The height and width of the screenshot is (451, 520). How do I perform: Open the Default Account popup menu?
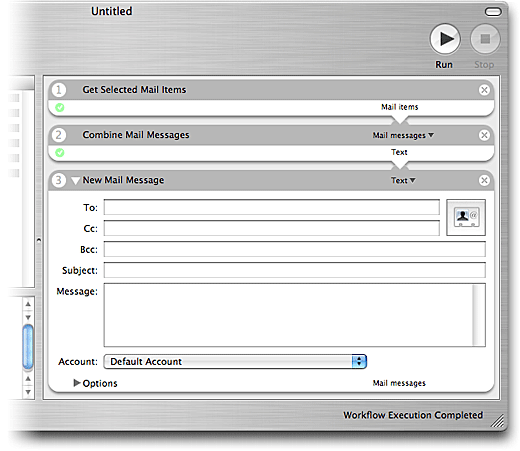coord(235,362)
